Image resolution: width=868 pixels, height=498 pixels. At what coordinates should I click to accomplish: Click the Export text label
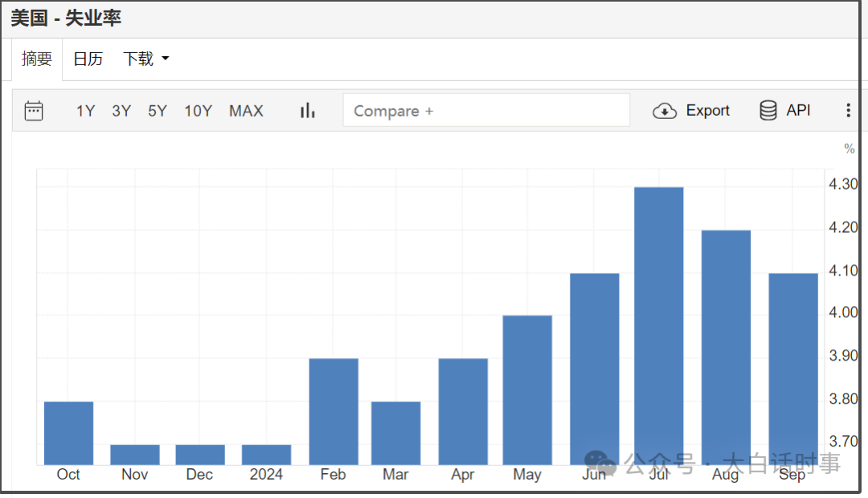pos(707,111)
